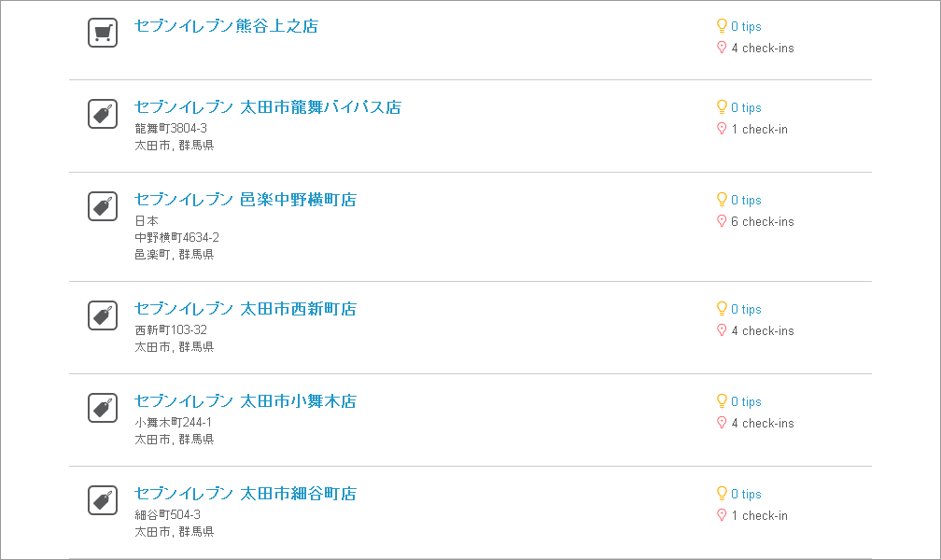This screenshot has width=941, height=560.
Task: Click the check-in pin icon for 邑楽中野横町店
Action: coord(722,221)
